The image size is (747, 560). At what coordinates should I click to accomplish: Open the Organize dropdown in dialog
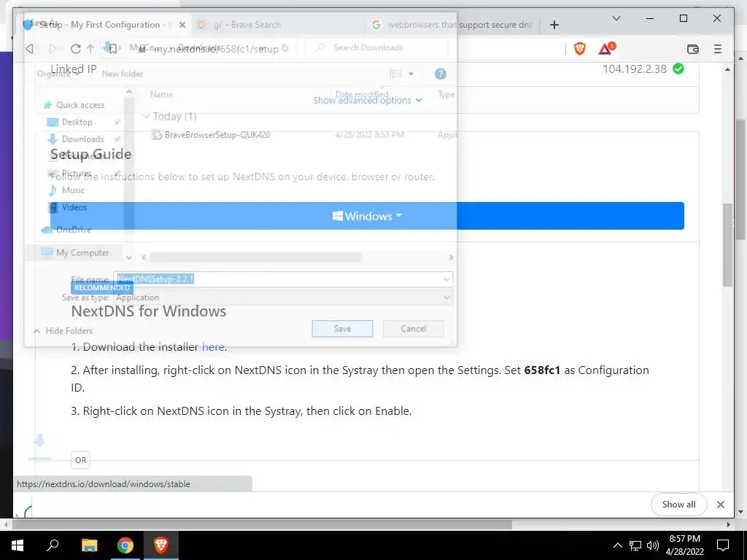pos(57,74)
